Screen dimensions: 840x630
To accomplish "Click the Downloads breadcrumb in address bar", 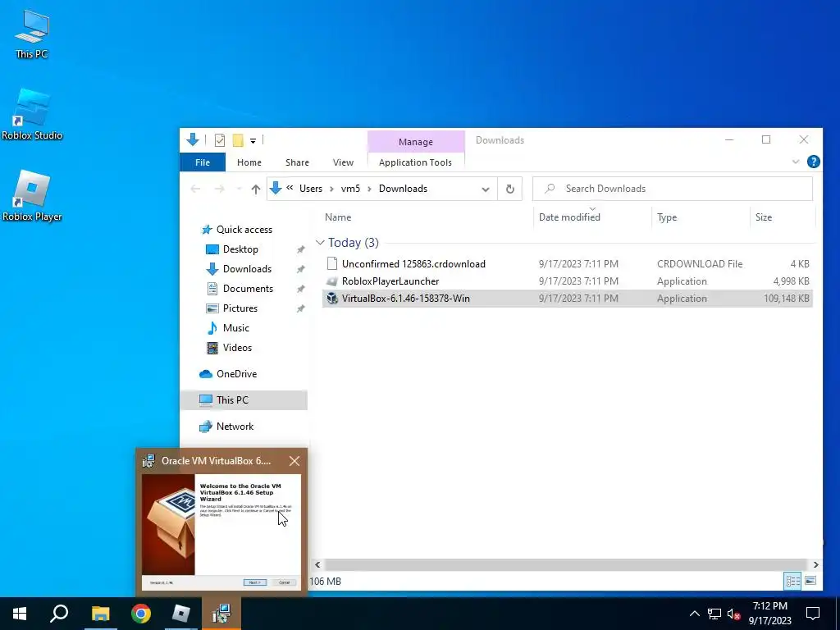I will pos(403,189).
